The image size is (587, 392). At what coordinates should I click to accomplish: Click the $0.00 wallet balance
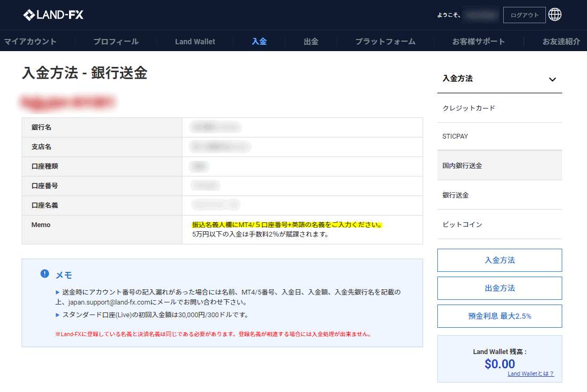point(500,364)
